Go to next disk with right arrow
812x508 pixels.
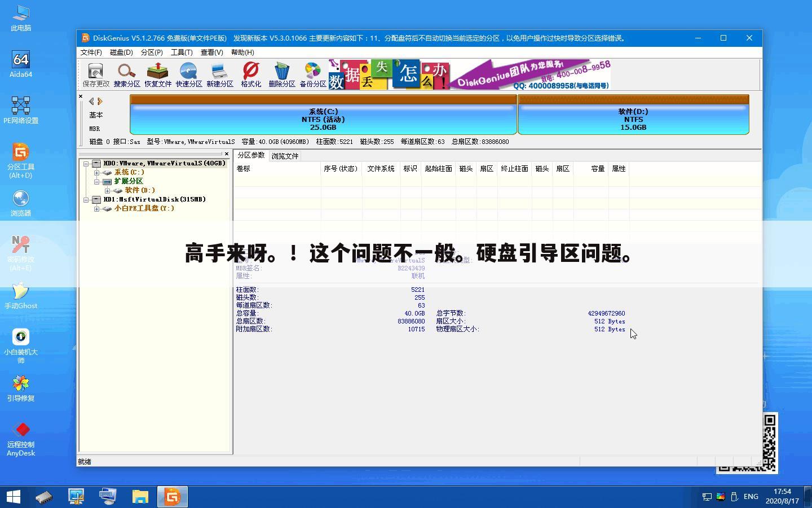[100, 102]
